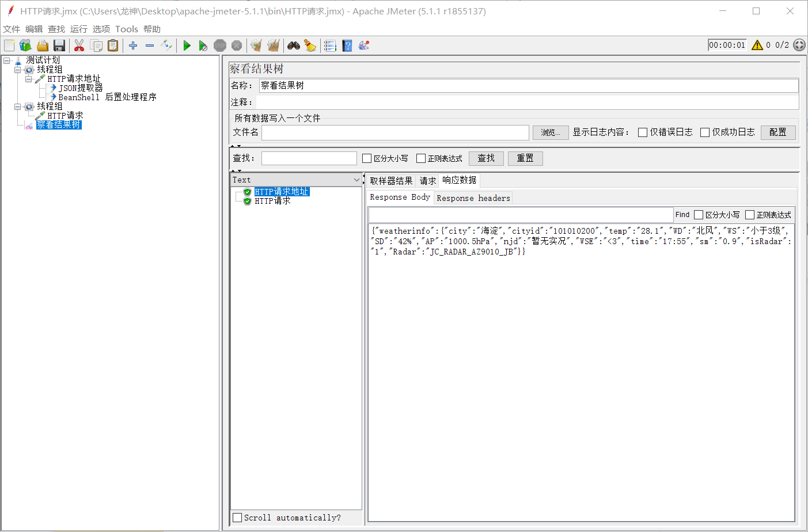Image resolution: width=808 pixels, height=532 pixels.
Task: Stop the test with stop-sign icon
Action: click(219, 45)
